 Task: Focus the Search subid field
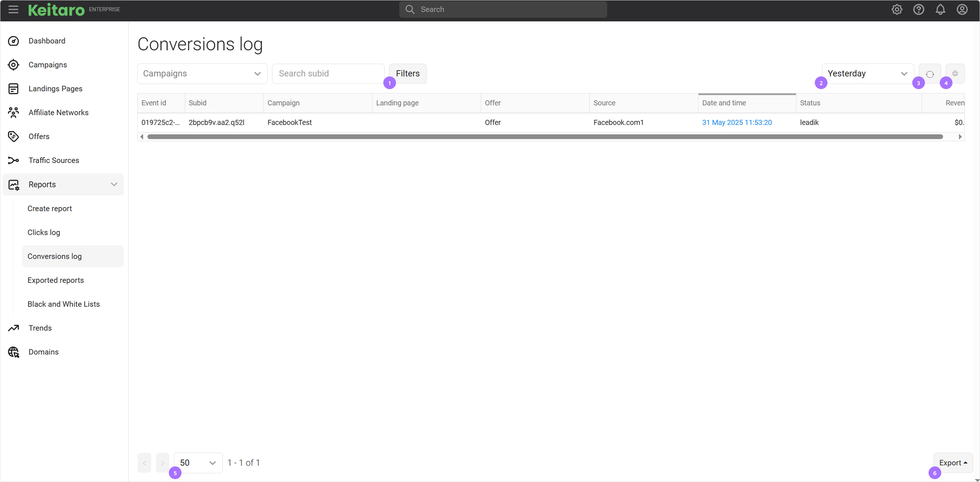coord(328,74)
